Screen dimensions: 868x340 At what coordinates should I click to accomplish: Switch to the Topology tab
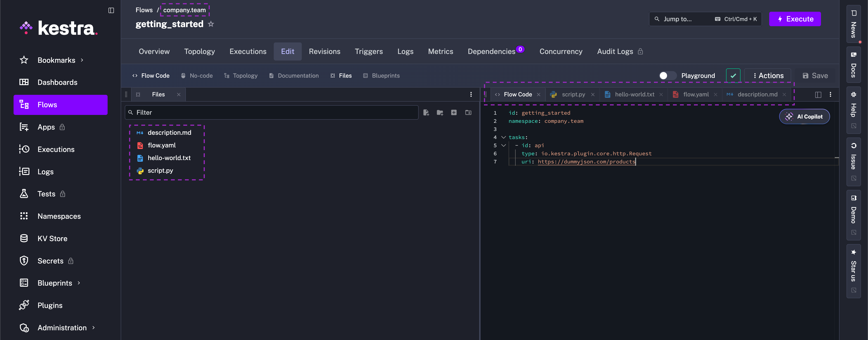point(199,51)
